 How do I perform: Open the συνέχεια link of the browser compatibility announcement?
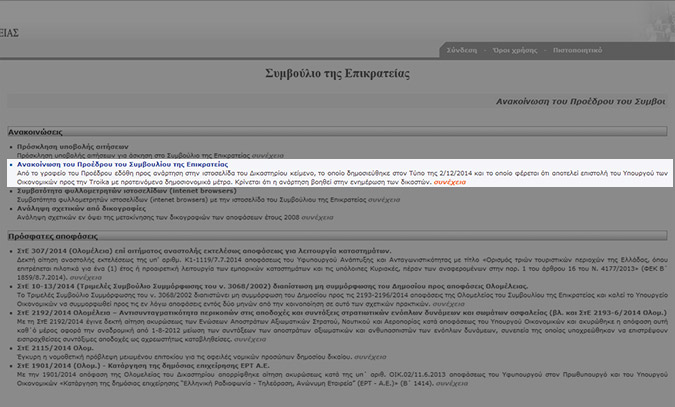(384, 200)
